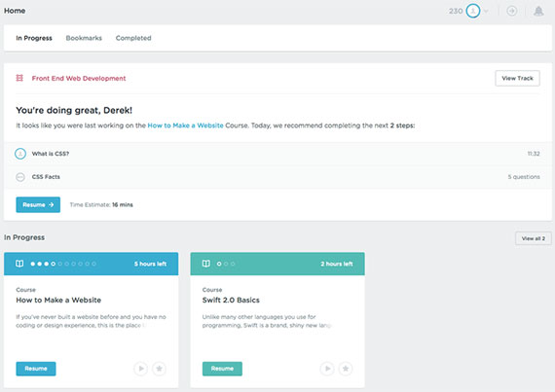Click the View Track button

point(517,78)
